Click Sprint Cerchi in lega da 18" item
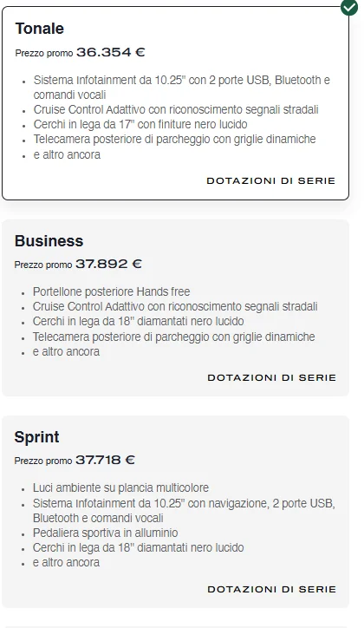The image size is (364, 628). tap(139, 547)
